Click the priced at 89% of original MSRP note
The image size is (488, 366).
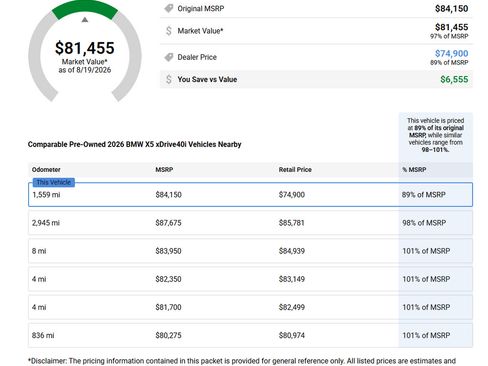coord(435,135)
